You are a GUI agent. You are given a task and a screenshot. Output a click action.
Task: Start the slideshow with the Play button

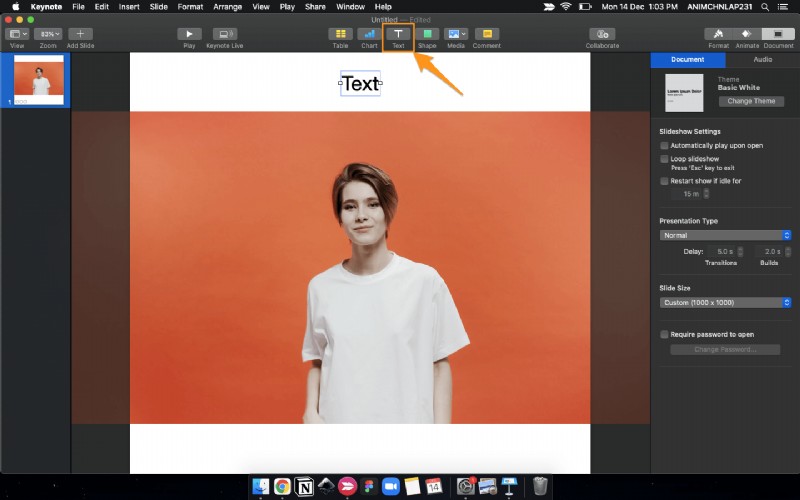click(x=189, y=34)
